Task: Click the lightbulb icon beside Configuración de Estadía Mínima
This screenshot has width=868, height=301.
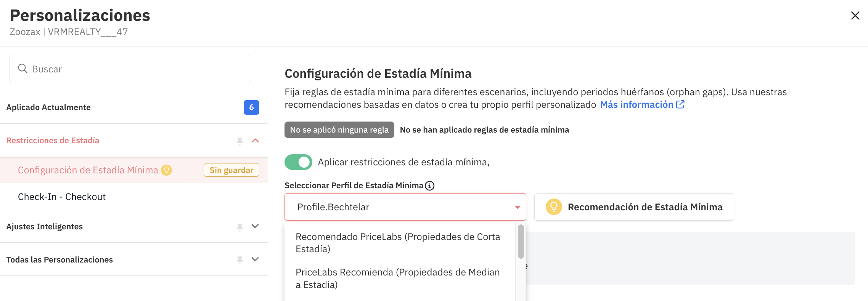Action: tap(166, 170)
